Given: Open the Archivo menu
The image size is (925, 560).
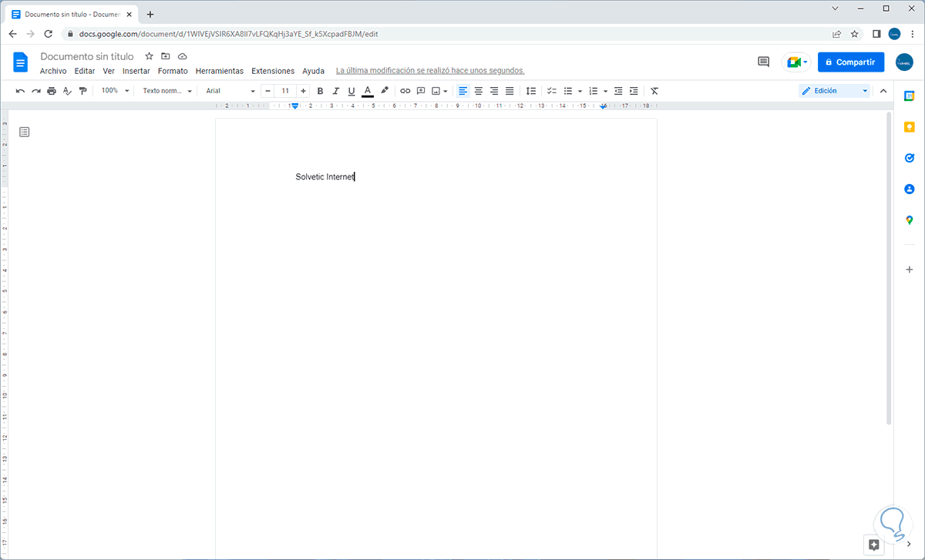Looking at the screenshot, I should pos(53,71).
